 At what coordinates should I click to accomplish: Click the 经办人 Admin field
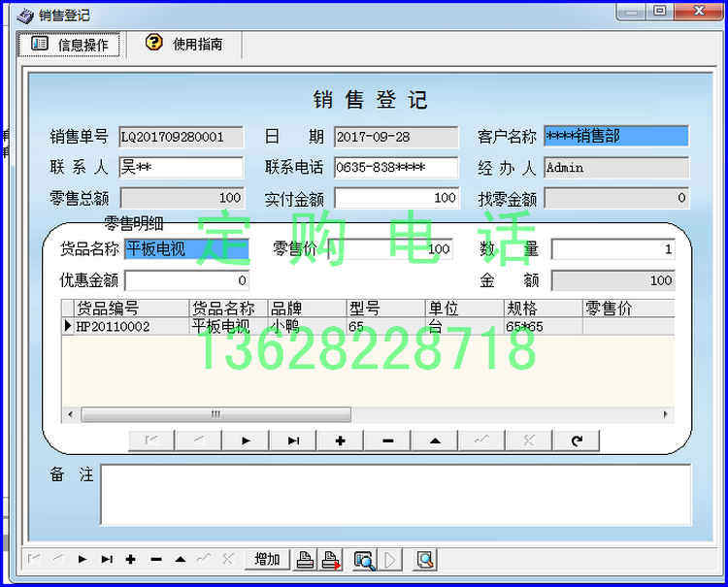pos(616,168)
